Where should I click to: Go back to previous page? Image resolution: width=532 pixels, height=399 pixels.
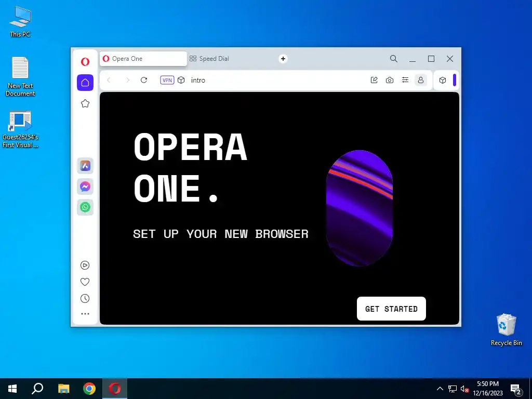click(109, 80)
